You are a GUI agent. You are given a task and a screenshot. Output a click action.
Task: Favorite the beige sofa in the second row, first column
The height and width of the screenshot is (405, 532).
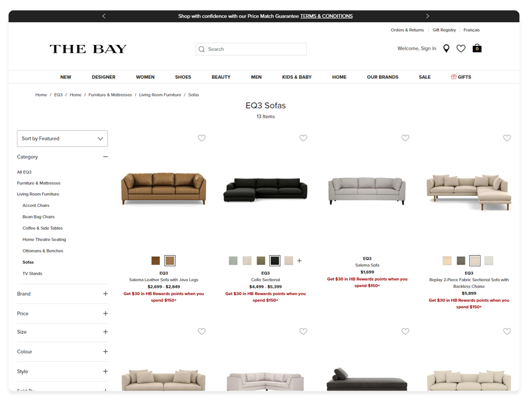pyautogui.click(x=202, y=331)
